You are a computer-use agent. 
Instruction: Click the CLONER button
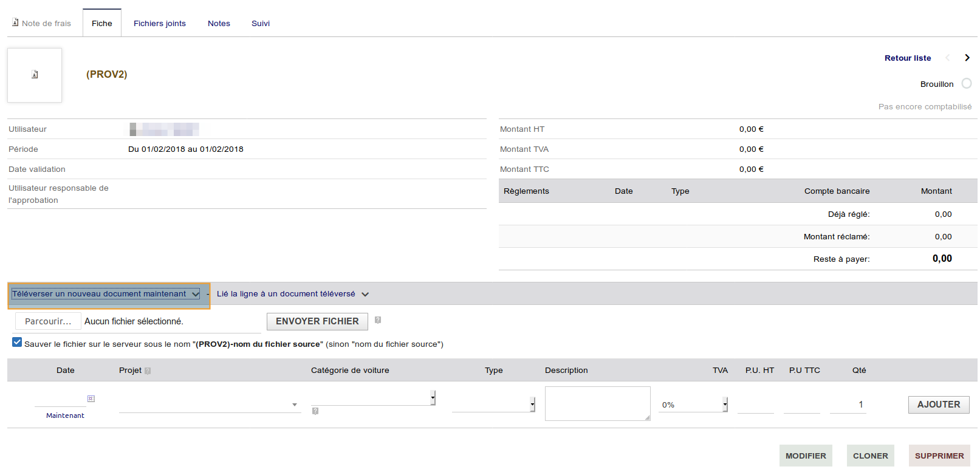coord(871,456)
